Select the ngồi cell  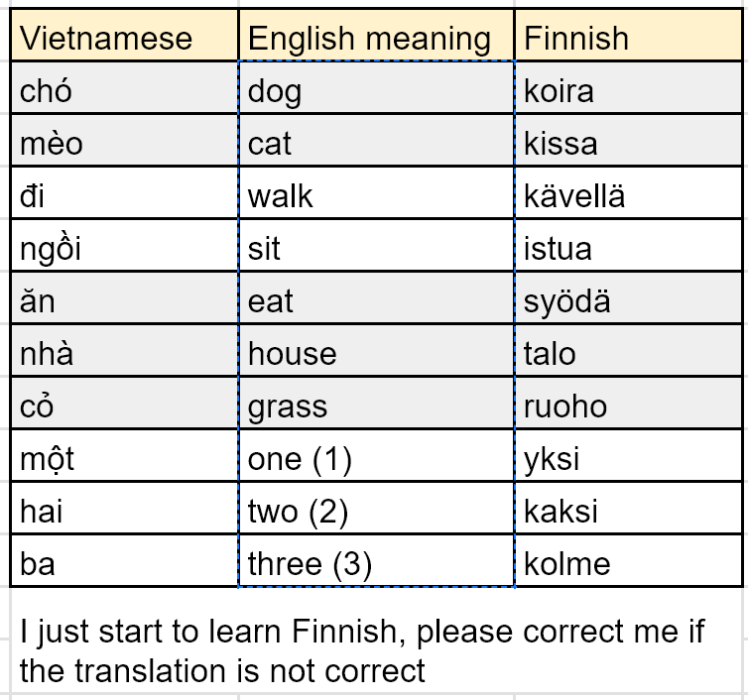pyautogui.click(x=124, y=246)
